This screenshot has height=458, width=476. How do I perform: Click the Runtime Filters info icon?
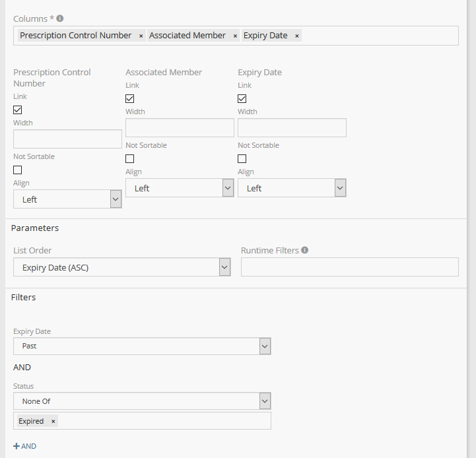coord(304,250)
